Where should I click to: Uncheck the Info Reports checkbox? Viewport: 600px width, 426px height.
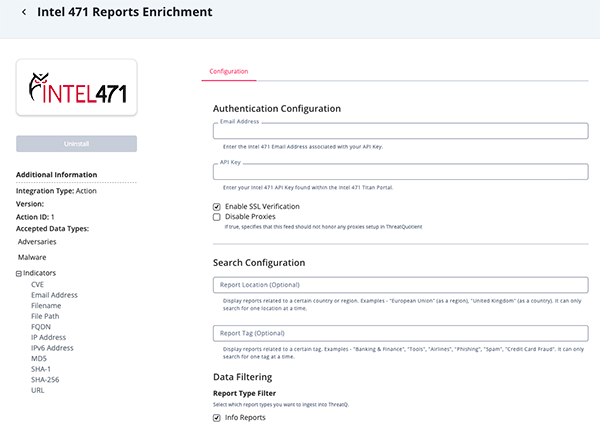(x=217, y=418)
